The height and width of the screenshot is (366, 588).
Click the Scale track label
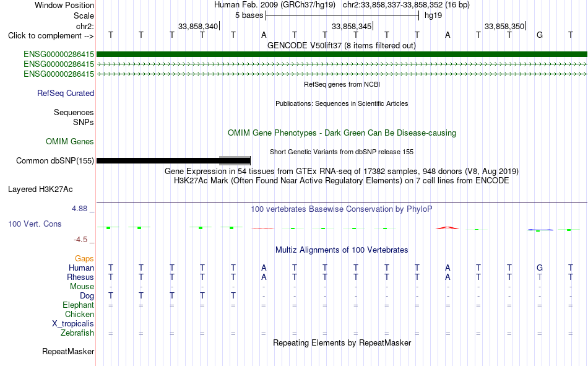click(x=84, y=15)
